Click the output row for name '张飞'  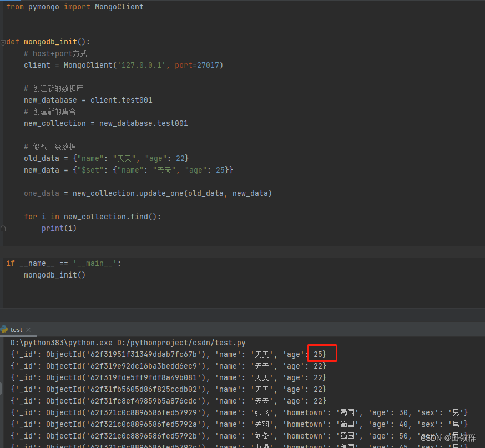239,412
